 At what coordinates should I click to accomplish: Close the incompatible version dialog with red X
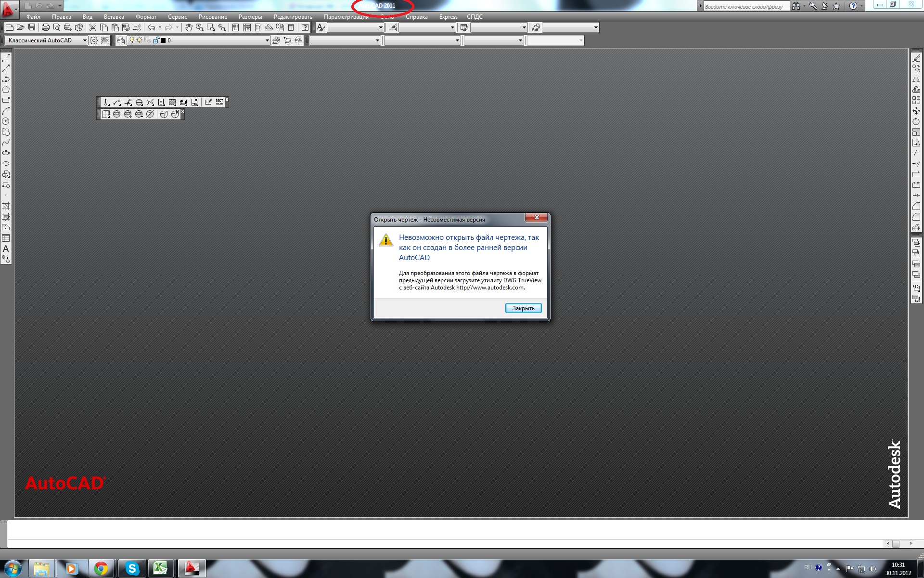536,218
